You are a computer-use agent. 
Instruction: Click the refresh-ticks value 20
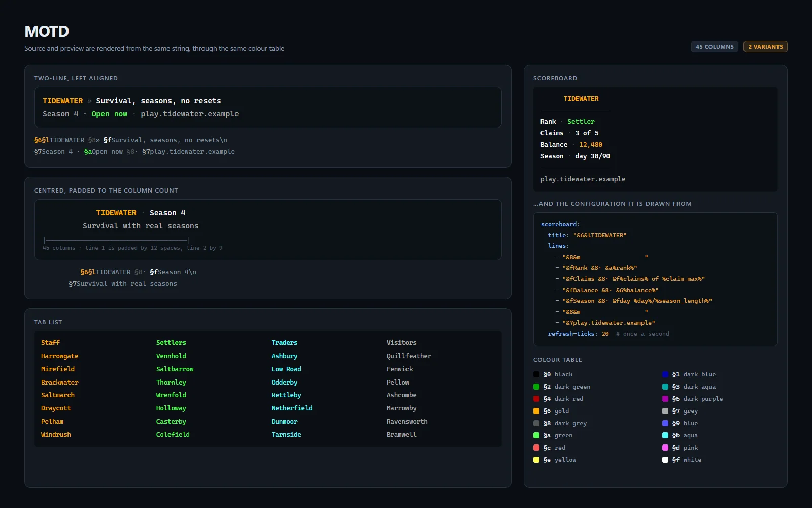pos(605,334)
